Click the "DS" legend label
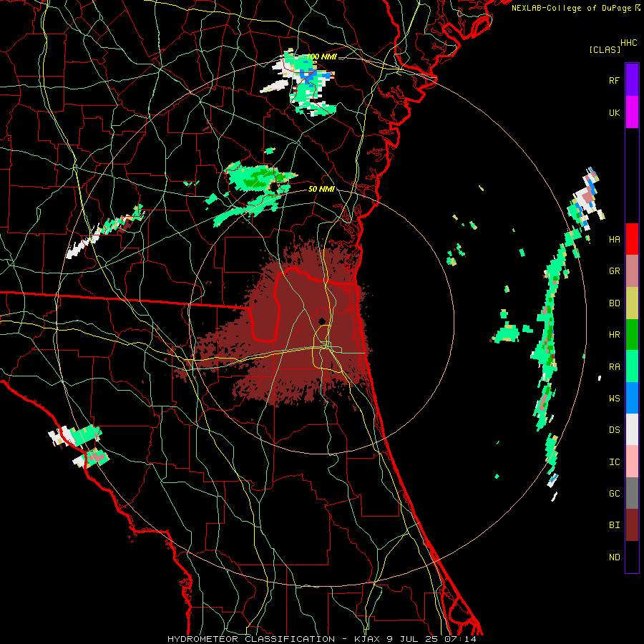This screenshot has height=644, width=644. point(614,430)
